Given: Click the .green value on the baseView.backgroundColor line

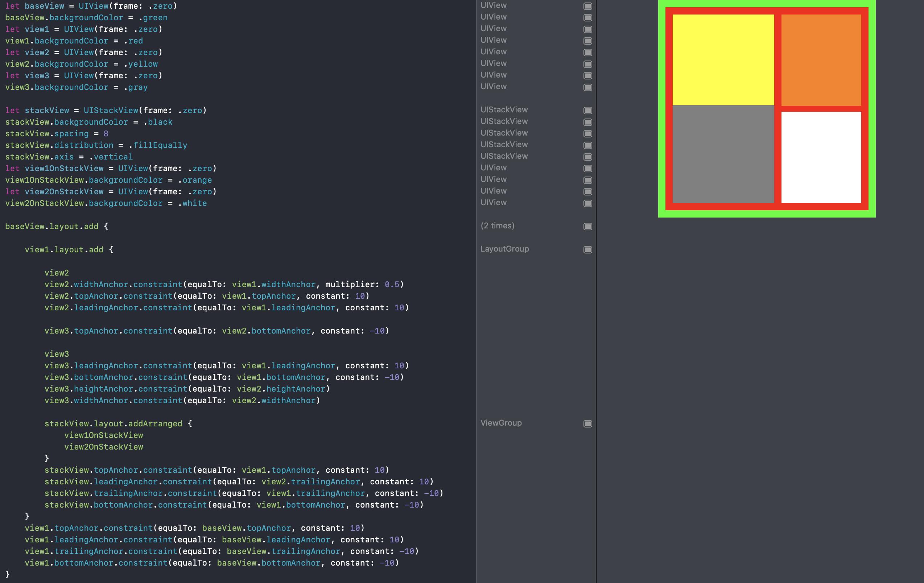Looking at the screenshot, I should coord(153,18).
